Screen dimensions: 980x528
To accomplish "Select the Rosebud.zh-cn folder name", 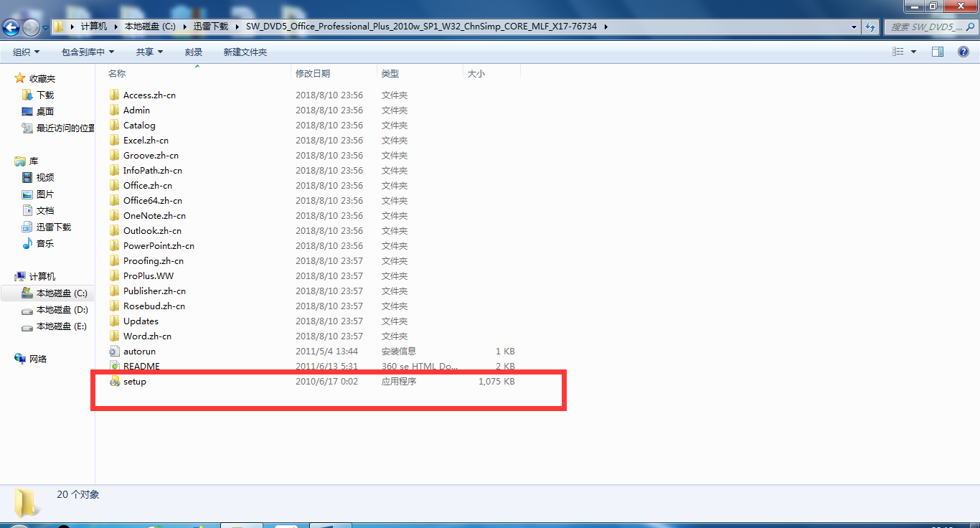I will click(154, 306).
